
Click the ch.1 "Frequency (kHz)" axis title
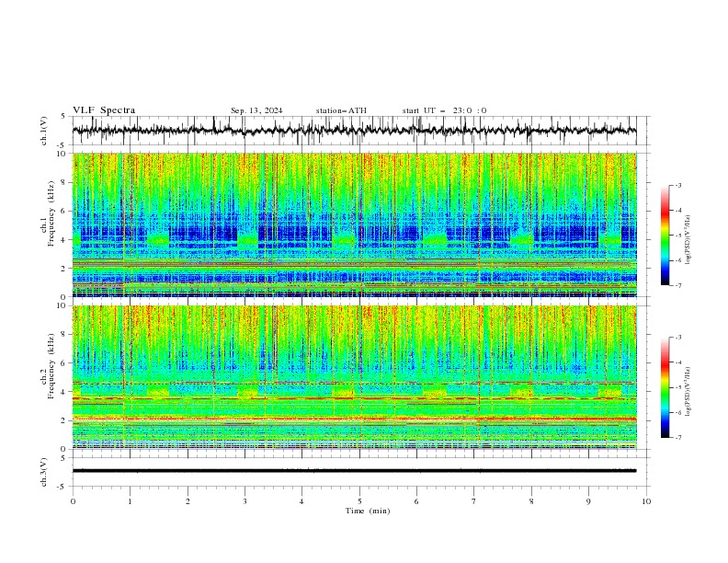[52, 214]
